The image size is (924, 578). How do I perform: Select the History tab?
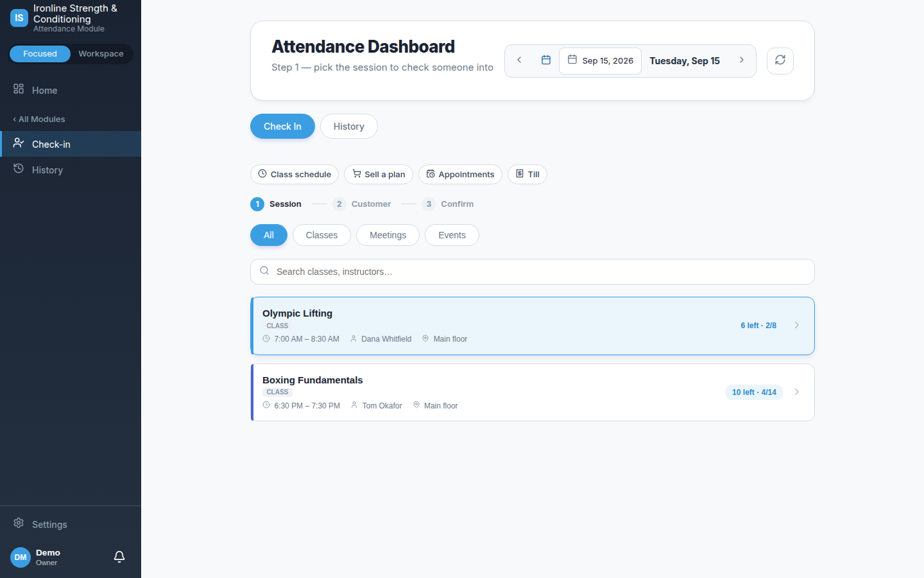click(x=349, y=127)
